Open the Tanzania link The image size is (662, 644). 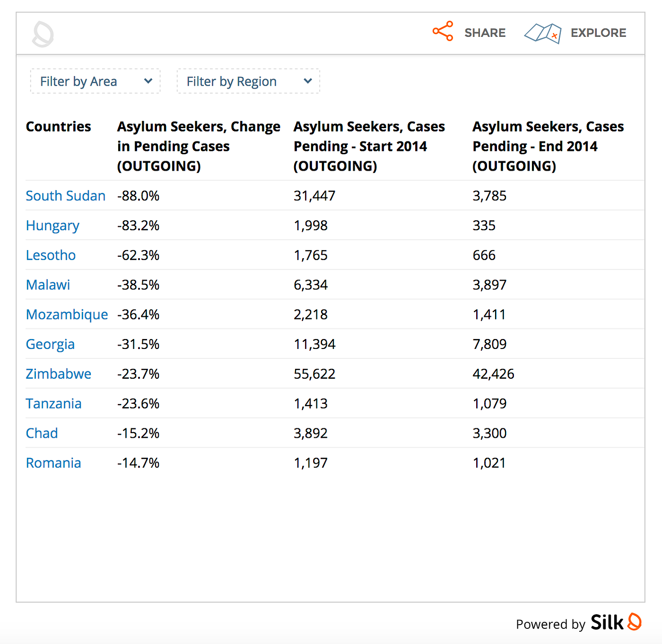click(x=53, y=404)
